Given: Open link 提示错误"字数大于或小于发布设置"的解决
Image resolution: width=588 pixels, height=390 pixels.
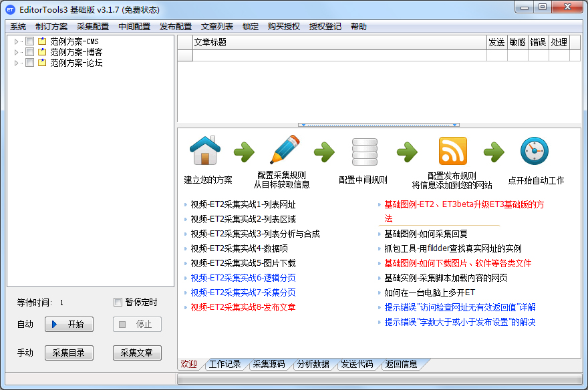Looking at the screenshot, I should coord(460,322).
